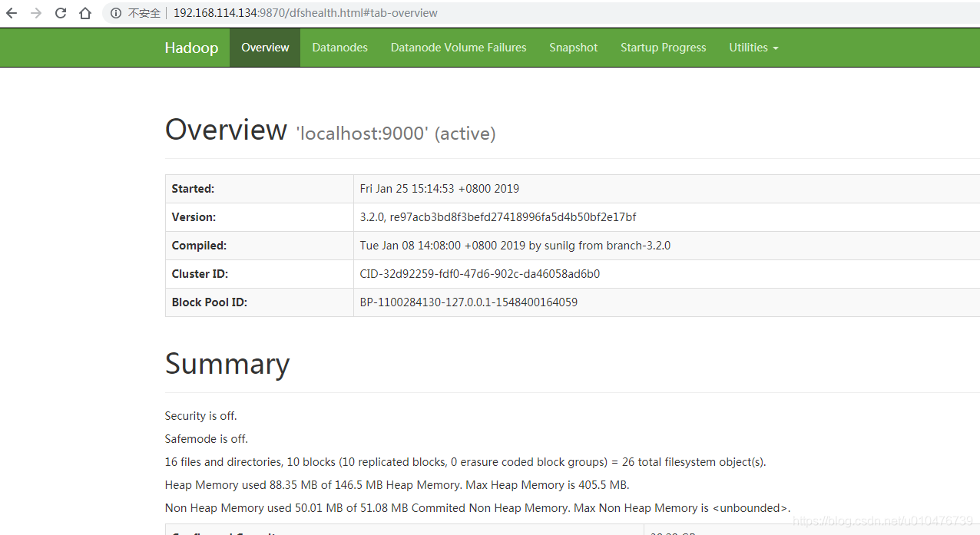Image resolution: width=980 pixels, height=535 pixels.
Task: Go to the Snapshot tab
Action: (x=573, y=48)
